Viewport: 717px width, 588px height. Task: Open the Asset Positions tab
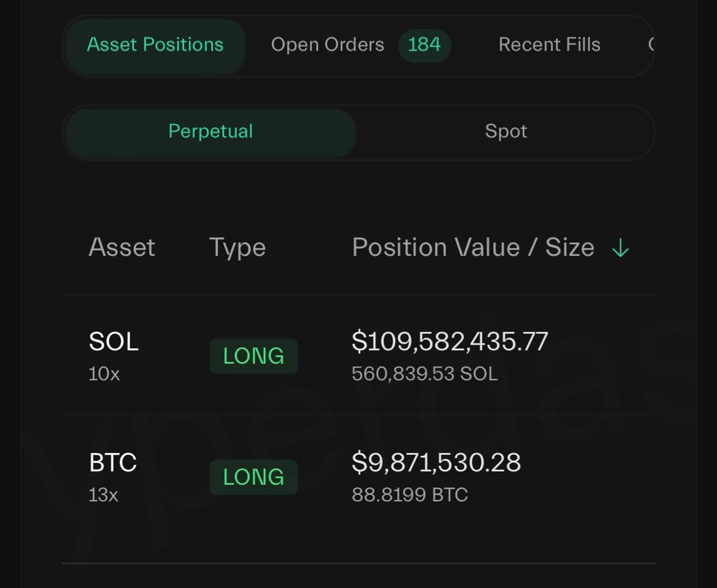coord(155,45)
